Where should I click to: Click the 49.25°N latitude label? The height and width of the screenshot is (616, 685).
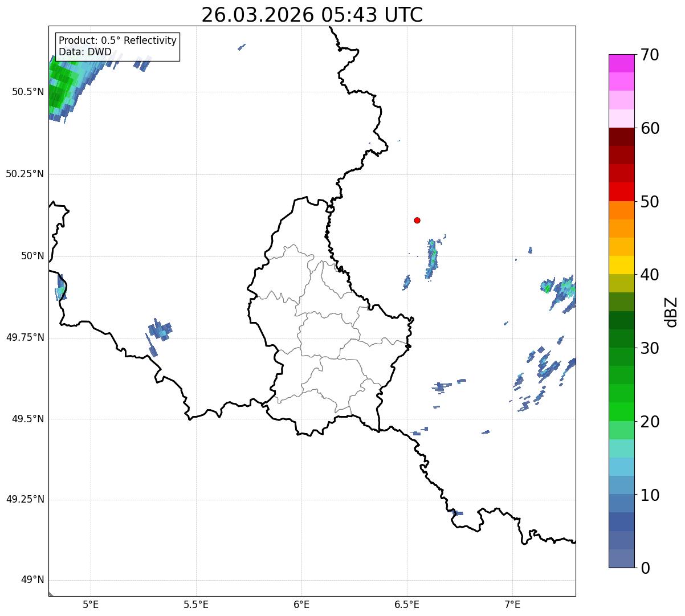click(25, 500)
